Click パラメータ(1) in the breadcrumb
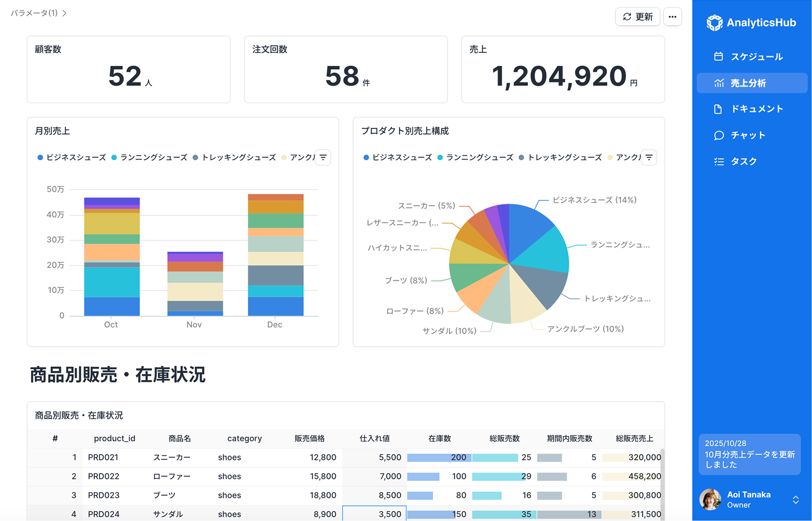The image size is (812, 521). point(34,13)
